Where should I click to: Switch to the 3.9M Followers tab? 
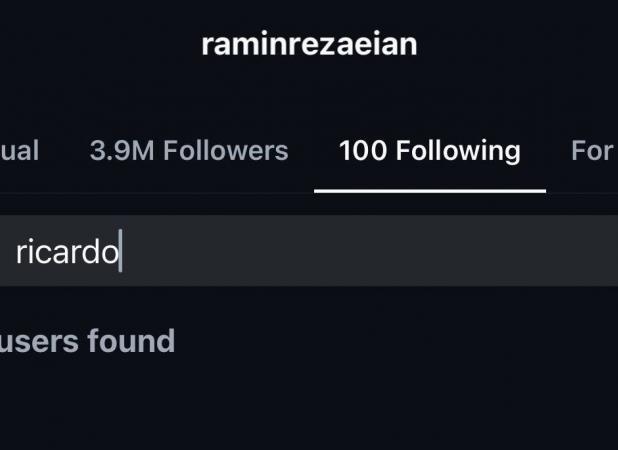point(188,151)
